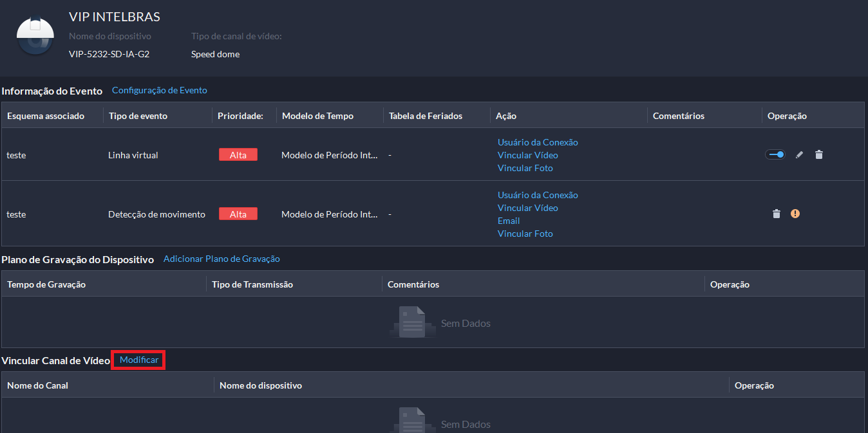Click the Modelo de Tempo column header
The image size is (868, 433).
(x=317, y=116)
